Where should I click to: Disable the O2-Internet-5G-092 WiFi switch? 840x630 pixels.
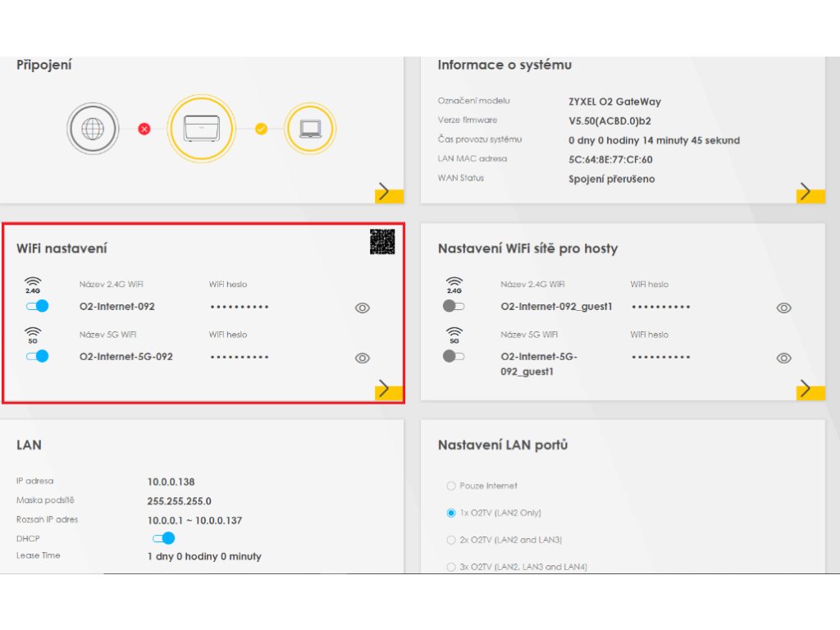coord(38,356)
